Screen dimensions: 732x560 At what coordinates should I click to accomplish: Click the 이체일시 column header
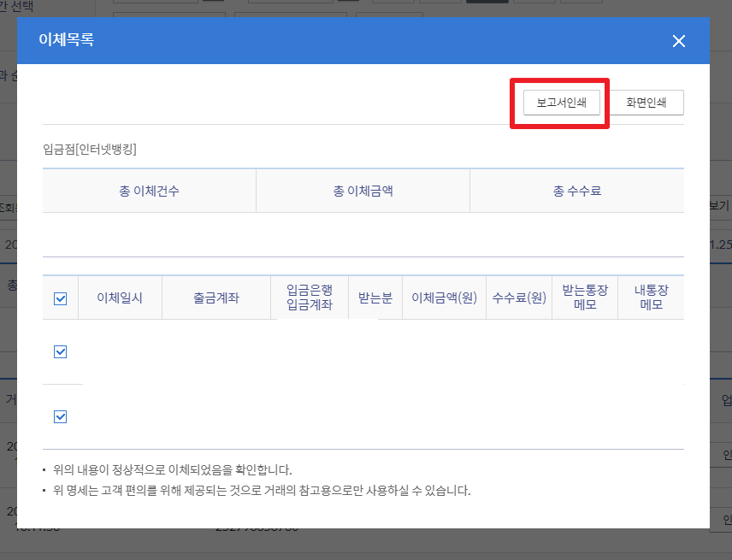pos(120,298)
